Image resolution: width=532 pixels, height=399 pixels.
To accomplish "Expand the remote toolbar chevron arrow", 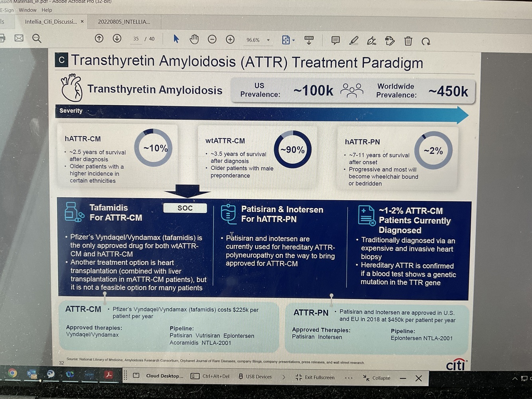I will [x=284, y=377].
